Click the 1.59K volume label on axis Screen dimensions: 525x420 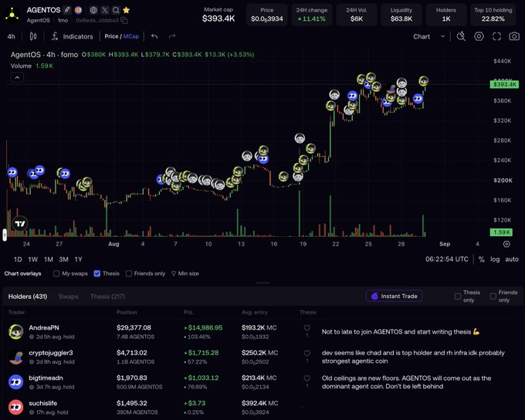point(501,232)
